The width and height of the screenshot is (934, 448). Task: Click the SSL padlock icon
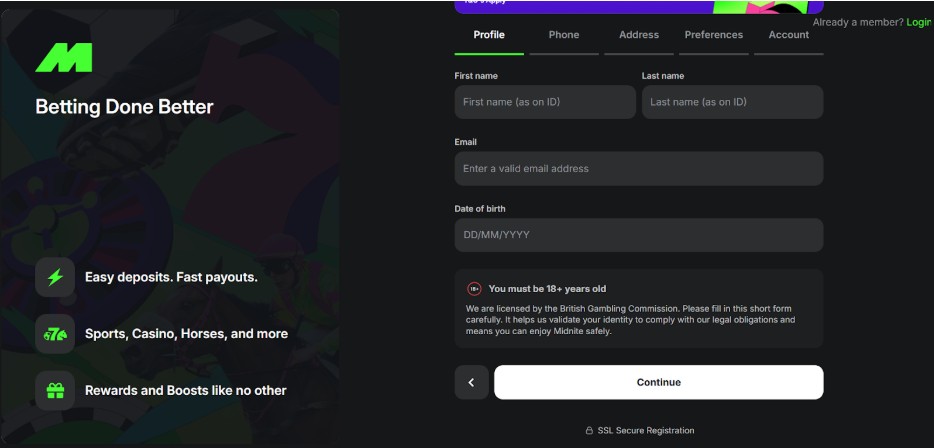[589, 431]
